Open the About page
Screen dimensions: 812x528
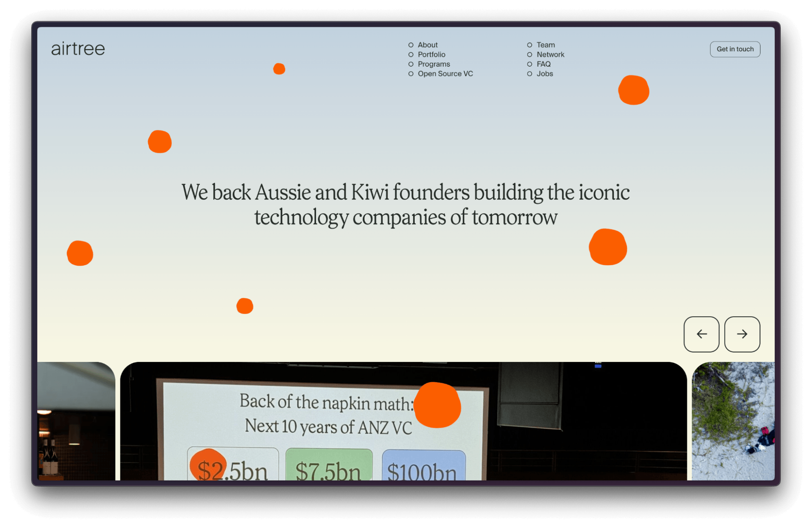click(427, 45)
